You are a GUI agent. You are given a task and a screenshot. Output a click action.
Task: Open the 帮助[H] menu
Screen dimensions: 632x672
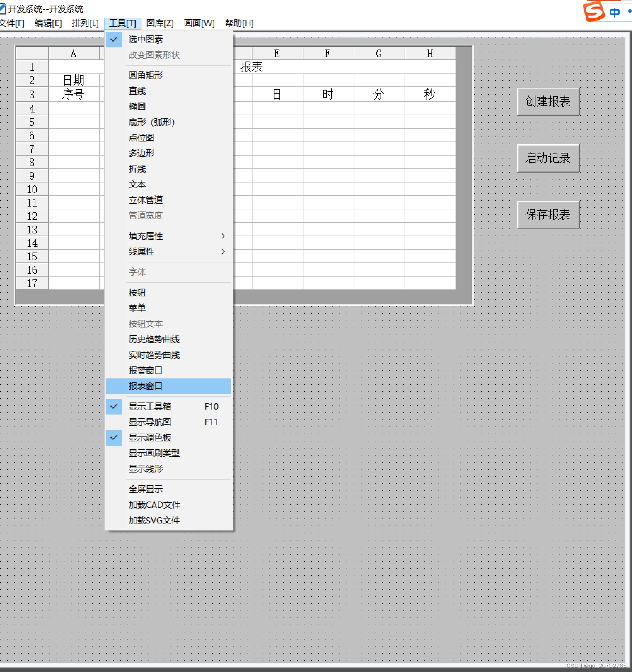pos(239,23)
